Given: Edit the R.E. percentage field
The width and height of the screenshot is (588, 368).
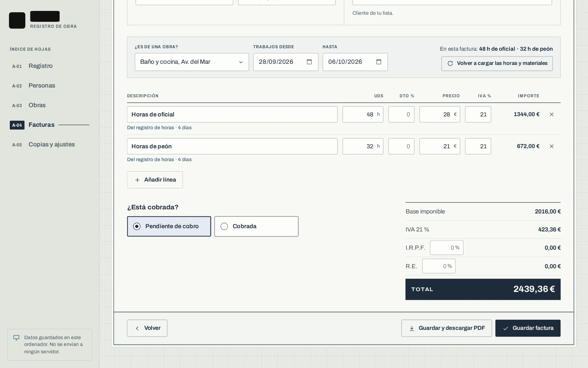Looking at the screenshot, I should 439,266.
